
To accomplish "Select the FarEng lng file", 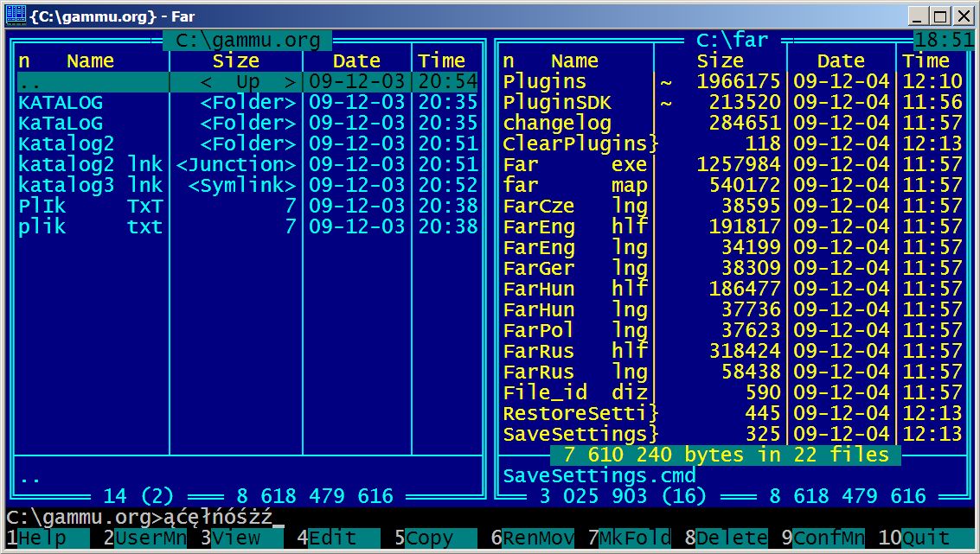I will [733, 246].
